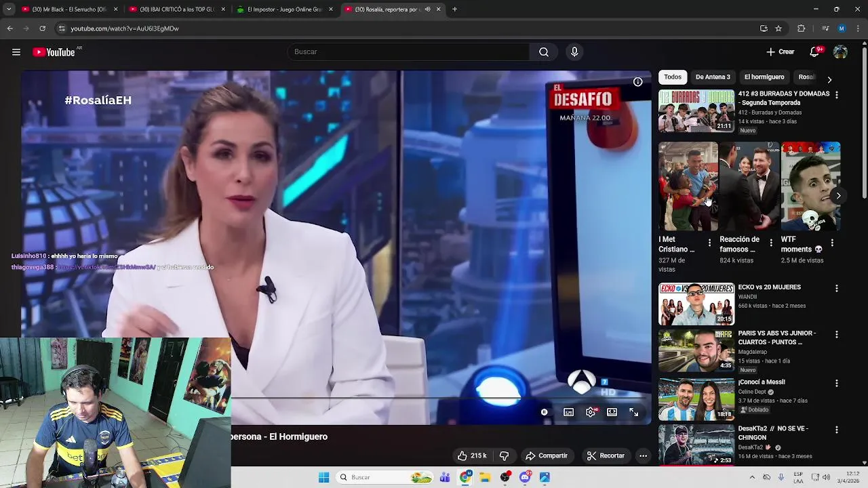Open File Explorer from the taskbar
The height and width of the screenshot is (488, 868).
tap(485, 477)
